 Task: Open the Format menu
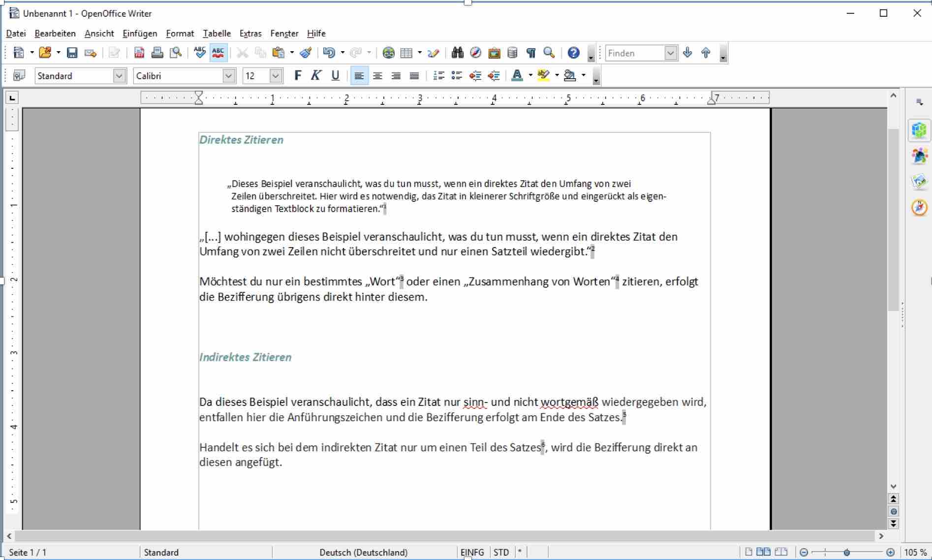point(180,33)
